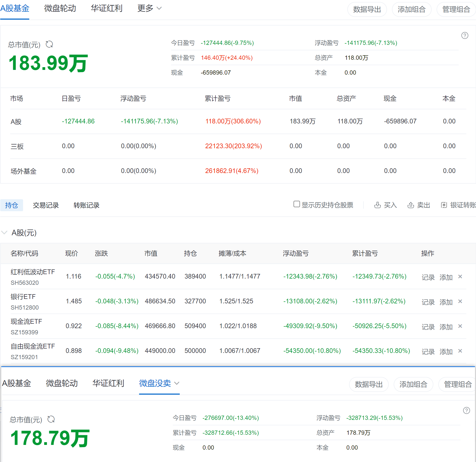
Task: Collapse the A股(元) holdings section
Action: pyautogui.click(x=4, y=232)
